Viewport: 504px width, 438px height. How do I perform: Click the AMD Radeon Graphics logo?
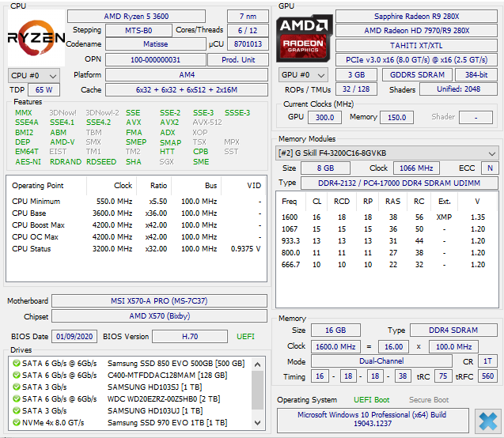304,38
